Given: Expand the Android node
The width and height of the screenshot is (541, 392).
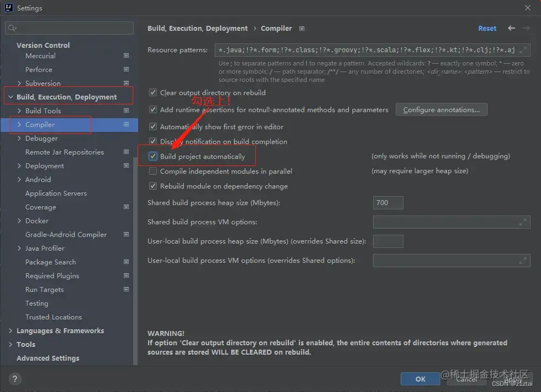Looking at the screenshot, I should tap(19, 179).
